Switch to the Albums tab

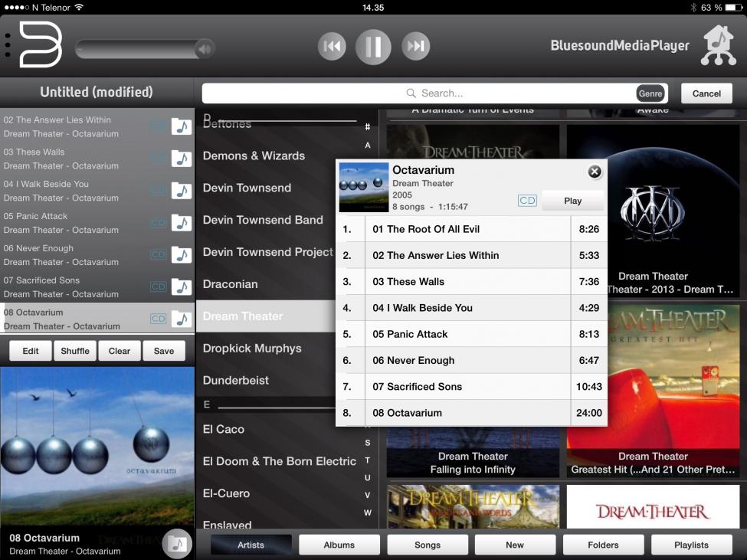[339, 545]
